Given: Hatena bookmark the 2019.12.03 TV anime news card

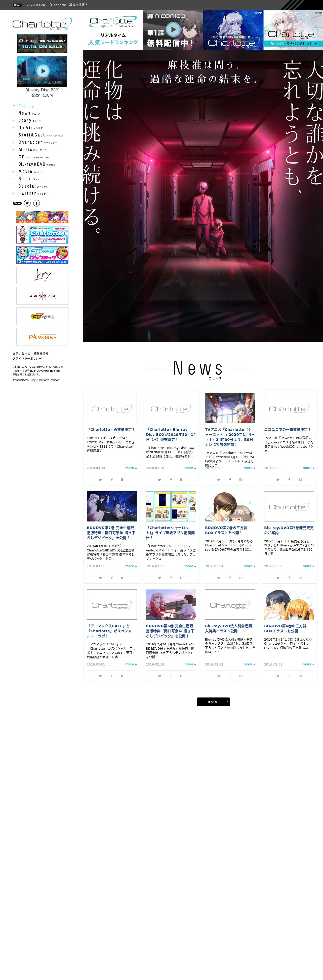Looking at the screenshot, I should [241, 480].
